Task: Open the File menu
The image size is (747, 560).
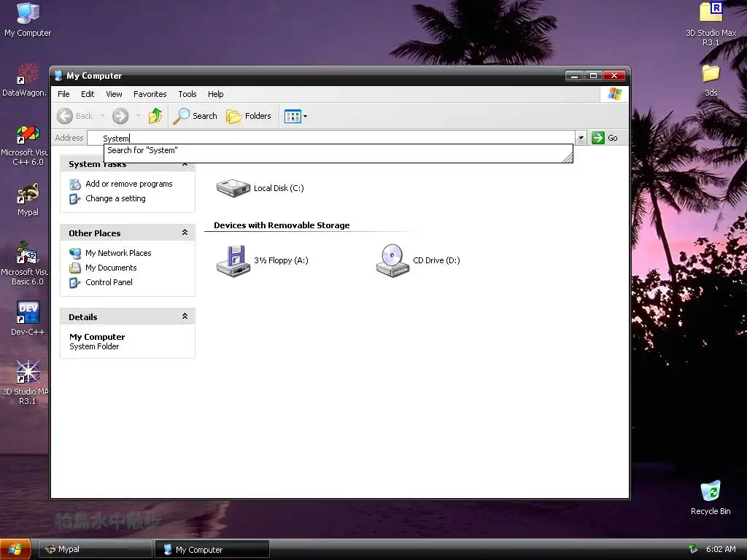Action: [x=63, y=94]
